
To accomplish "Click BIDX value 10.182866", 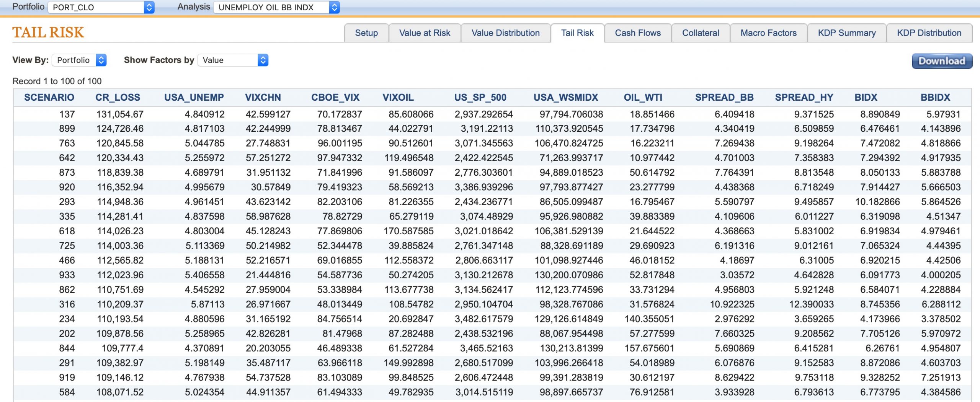I will coord(877,202).
